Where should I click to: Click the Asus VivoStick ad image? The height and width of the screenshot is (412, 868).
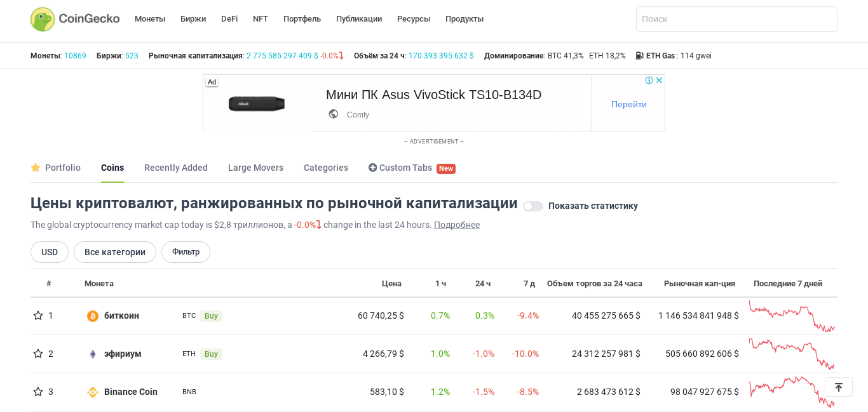click(257, 103)
